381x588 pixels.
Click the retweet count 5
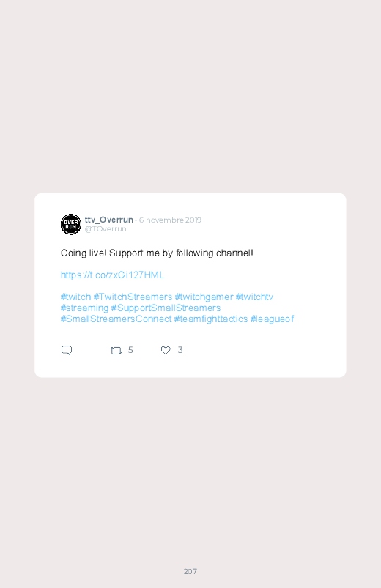(130, 350)
